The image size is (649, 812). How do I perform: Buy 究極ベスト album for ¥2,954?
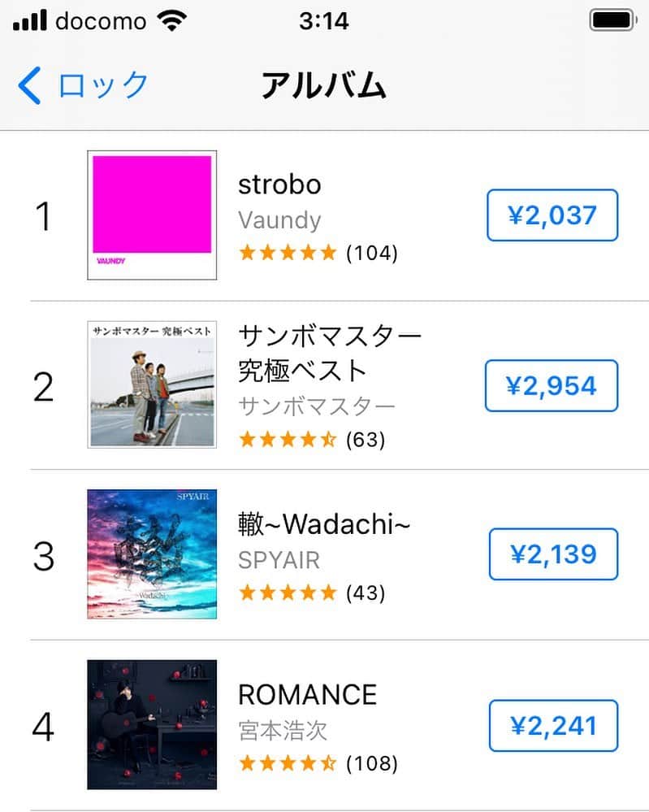(552, 386)
